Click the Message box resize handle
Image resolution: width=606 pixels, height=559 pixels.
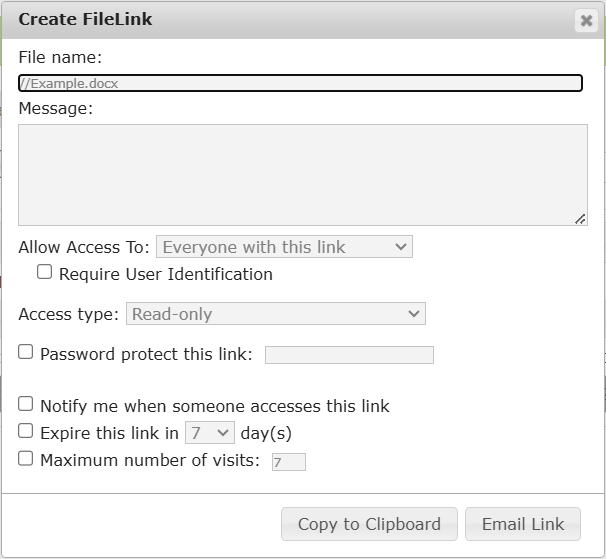(x=580, y=219)
